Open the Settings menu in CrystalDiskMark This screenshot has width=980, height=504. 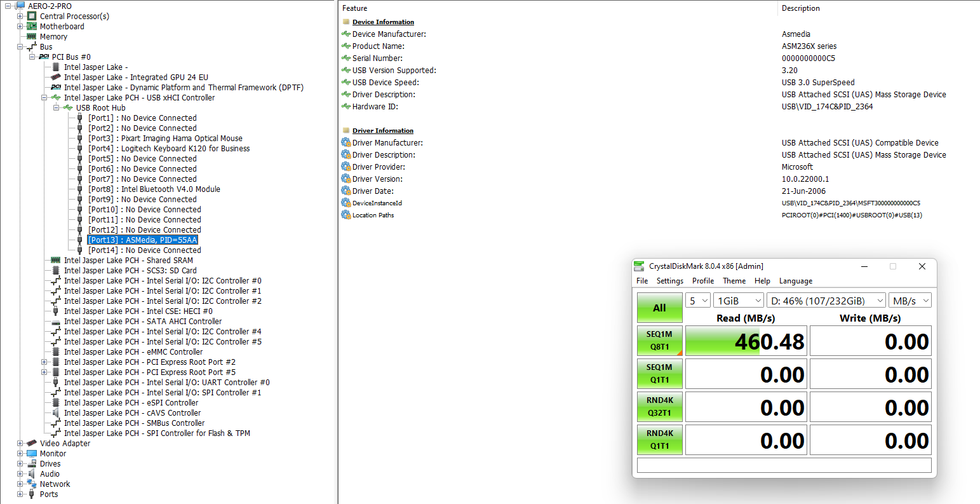pos(670,280)
